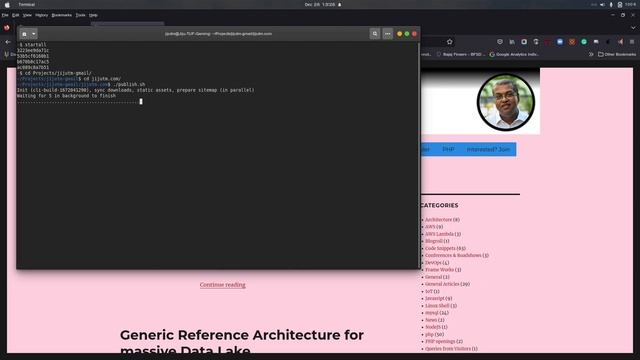Open the Apple logo menu
The image size is (640, 360).
point(7,4)
